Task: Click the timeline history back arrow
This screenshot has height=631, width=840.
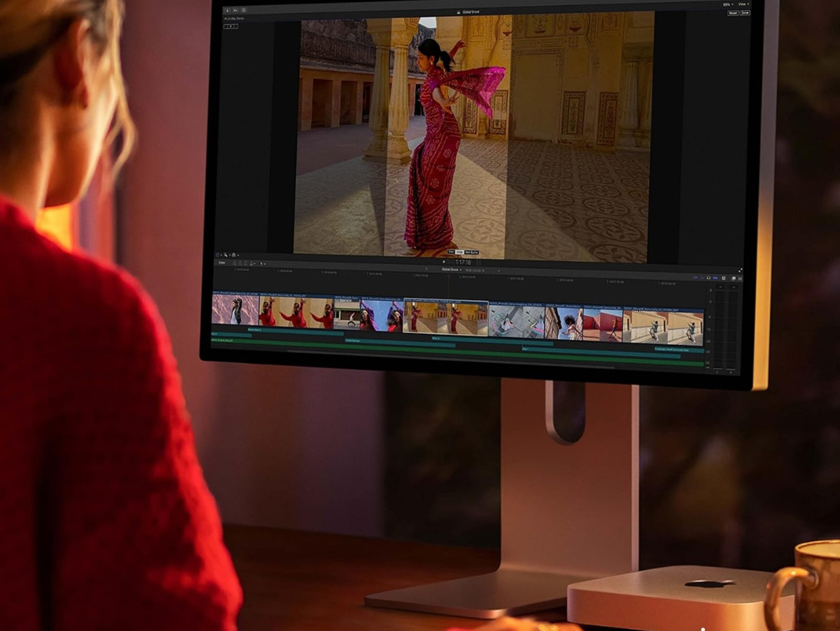Action: click(x=426, y=269)
